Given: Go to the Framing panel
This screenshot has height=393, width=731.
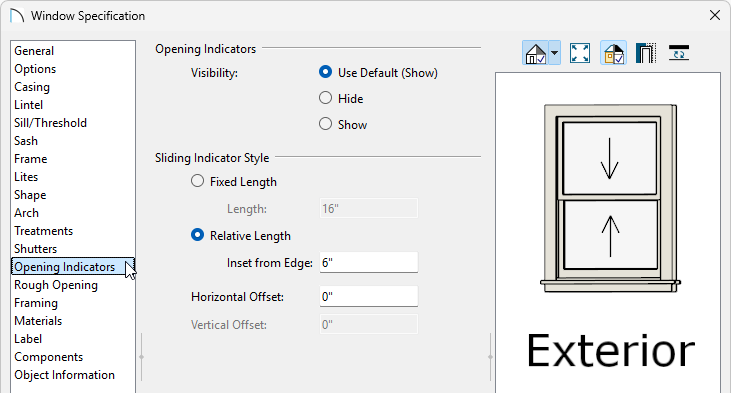Looking at the screenshot, I should (73, 303).
